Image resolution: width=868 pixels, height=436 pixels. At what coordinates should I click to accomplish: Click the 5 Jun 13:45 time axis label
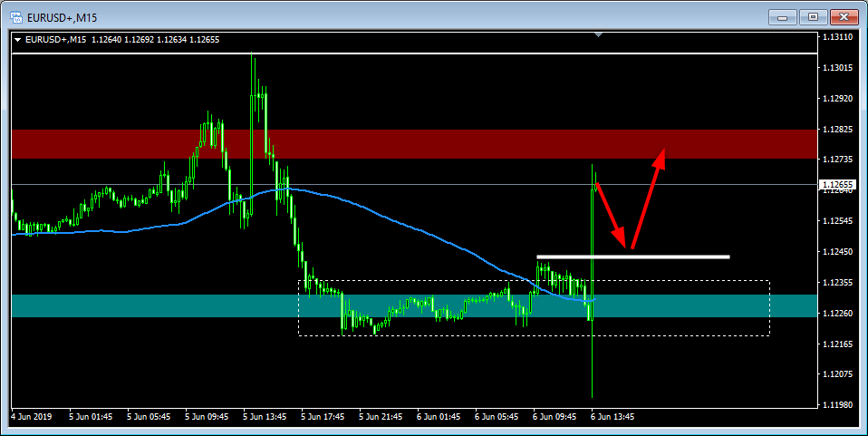coord(265,417)
